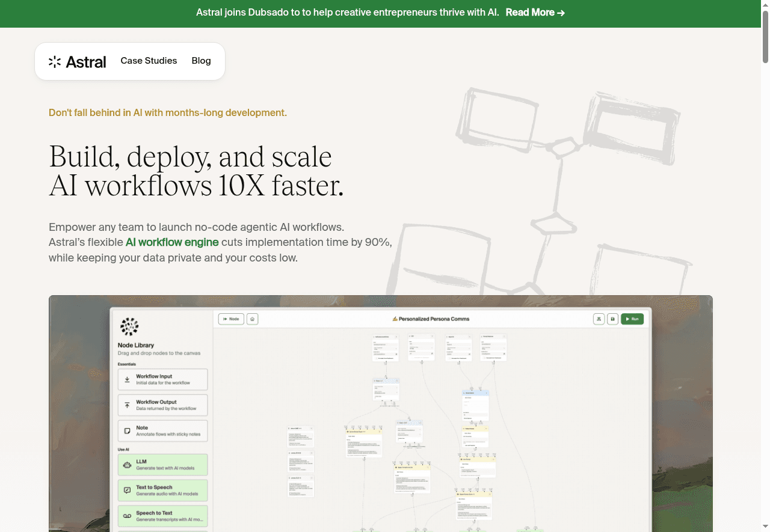
Task: Follow the Read More banner link
Action: click(535, 13)
